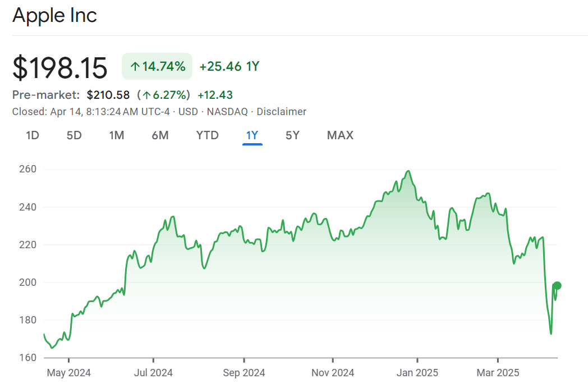Click the green current price dot

coord(557,285)
